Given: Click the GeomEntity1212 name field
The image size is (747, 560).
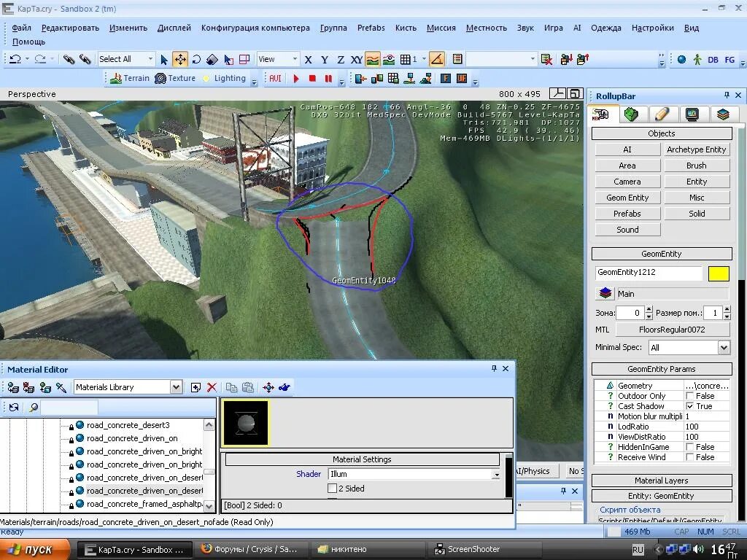Looking at the screenshot, I should [x=649, y=273].
